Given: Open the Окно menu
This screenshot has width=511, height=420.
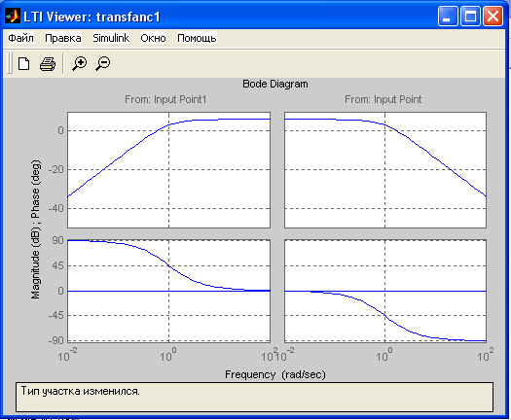Looking at the screenshot, I should 153,38.
